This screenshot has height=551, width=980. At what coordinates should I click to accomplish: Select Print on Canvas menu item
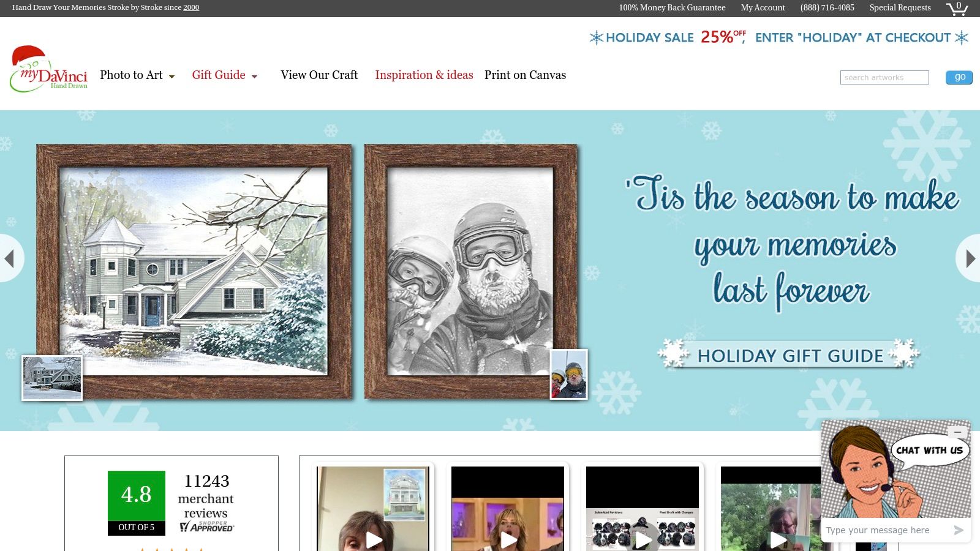click(525, 75)
